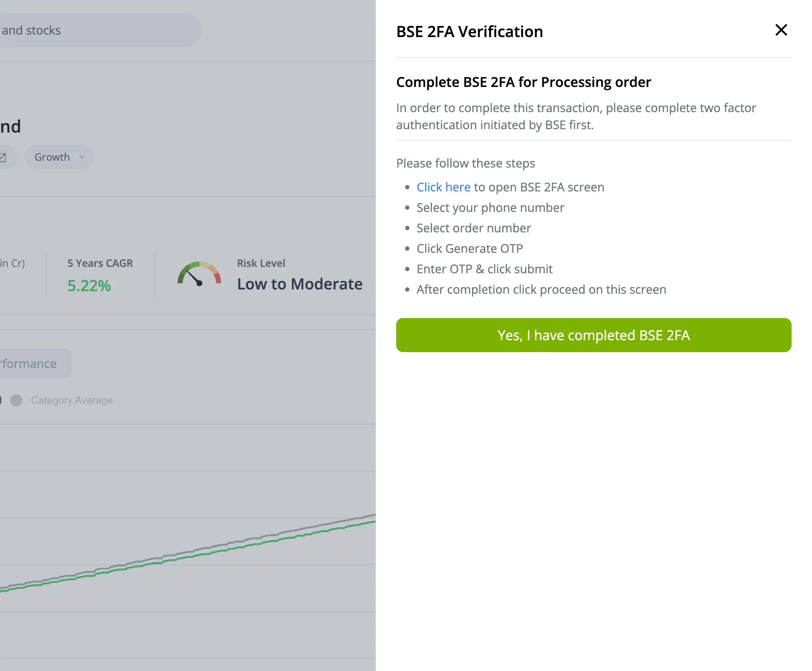Click 'After completion click proceed' step text
This screenshot has height=671, width=812.
coord(541,289)
